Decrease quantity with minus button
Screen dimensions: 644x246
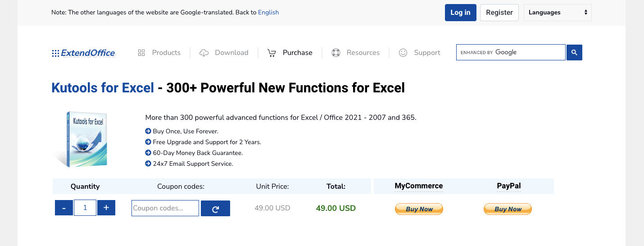pyautogui.click(x=64, y=208)
